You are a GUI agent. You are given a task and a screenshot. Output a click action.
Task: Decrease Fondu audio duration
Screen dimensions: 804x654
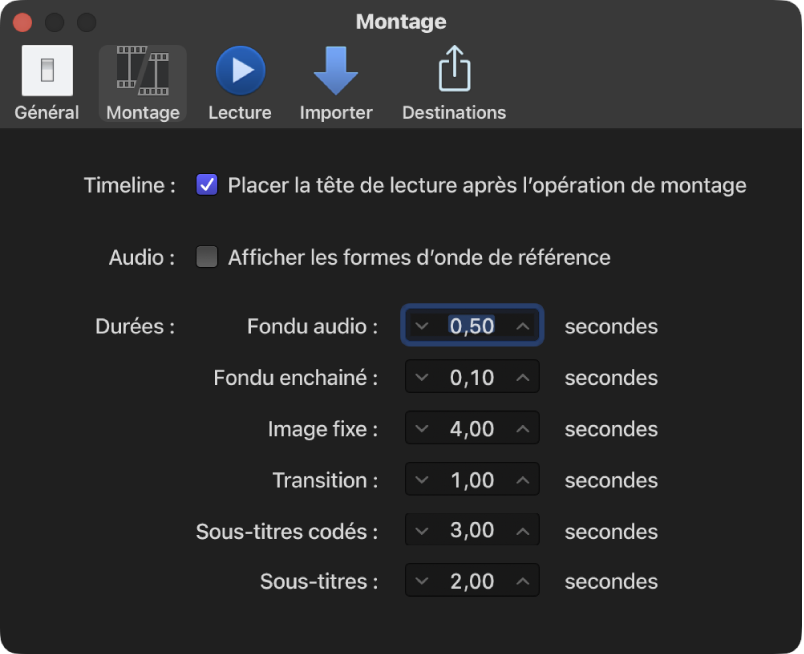click(421, 326)
